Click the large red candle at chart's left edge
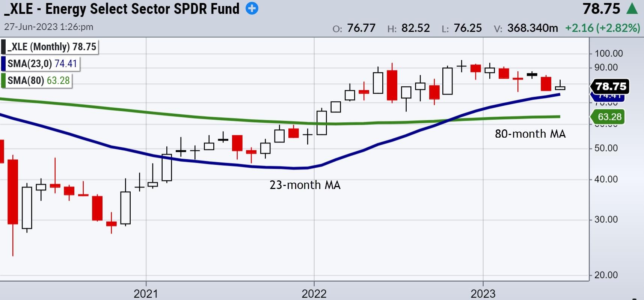Image resolution: width=644 pixels, height=300 pixels. [13, 192]
